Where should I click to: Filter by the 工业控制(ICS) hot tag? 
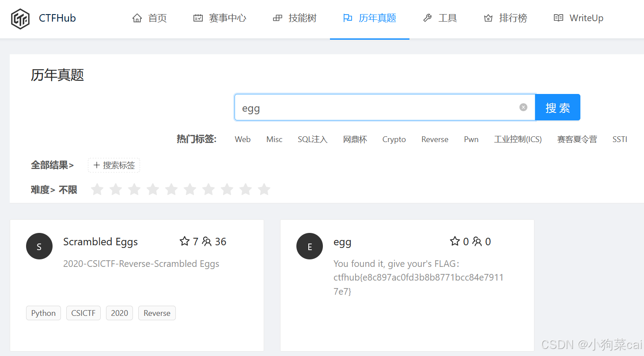click(x=518, y=139)
